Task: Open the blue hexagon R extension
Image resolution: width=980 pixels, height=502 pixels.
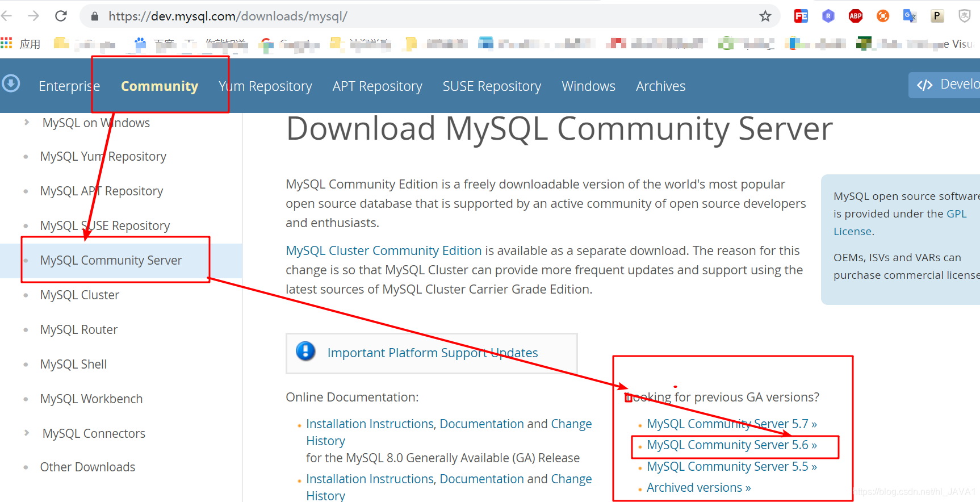Action: (828, 16)
